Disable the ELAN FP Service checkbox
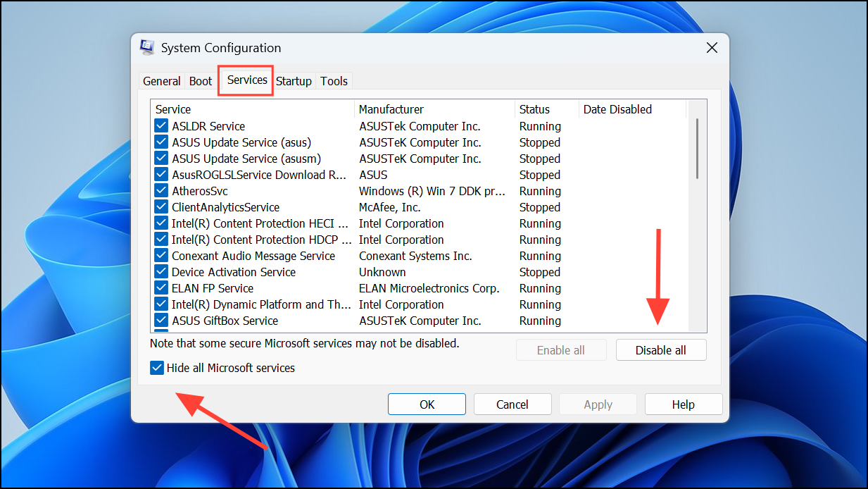 161,287
